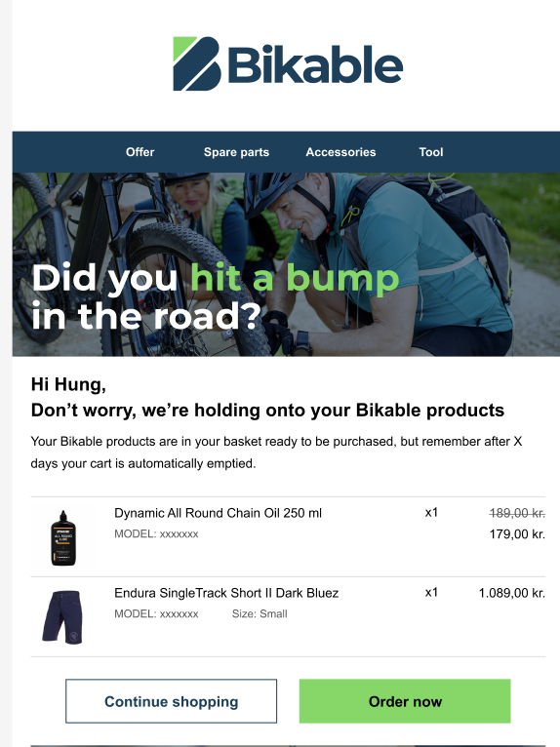The height and width of the screenshot is (747, 560).
Task: Click the 179,00 kr. discounted price
Action: (517, 534)
